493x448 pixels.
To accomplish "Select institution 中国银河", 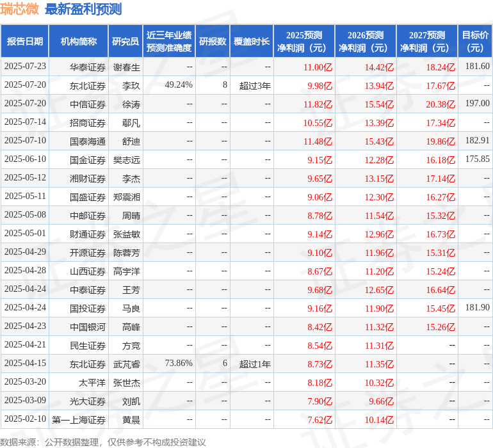I will [88, 327].
